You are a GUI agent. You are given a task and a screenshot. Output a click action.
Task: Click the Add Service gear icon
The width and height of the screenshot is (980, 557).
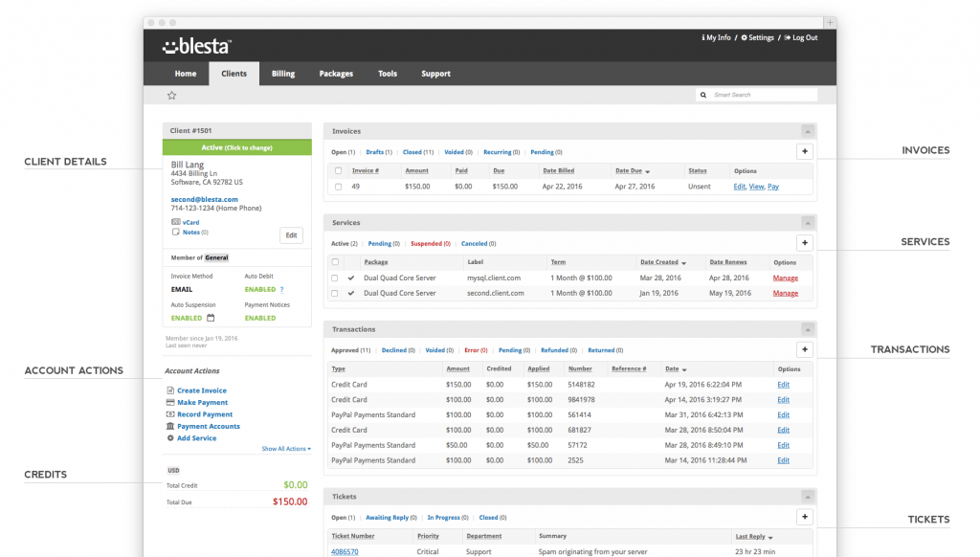169,438
